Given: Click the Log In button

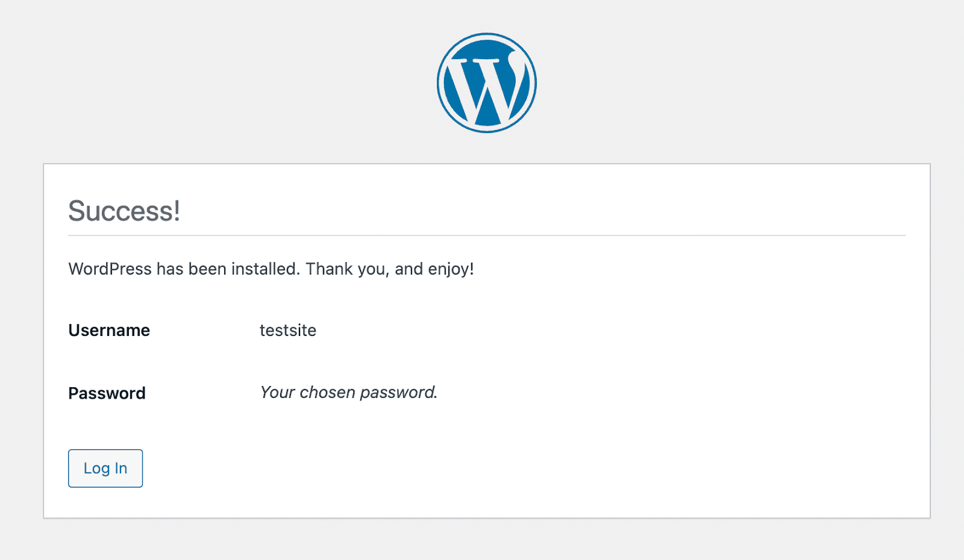Looking at the screenshot, I should (105, 468).
